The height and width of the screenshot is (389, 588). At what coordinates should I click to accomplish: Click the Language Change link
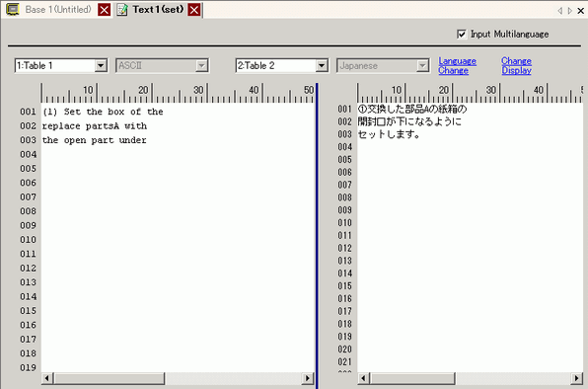click(457, 65)
